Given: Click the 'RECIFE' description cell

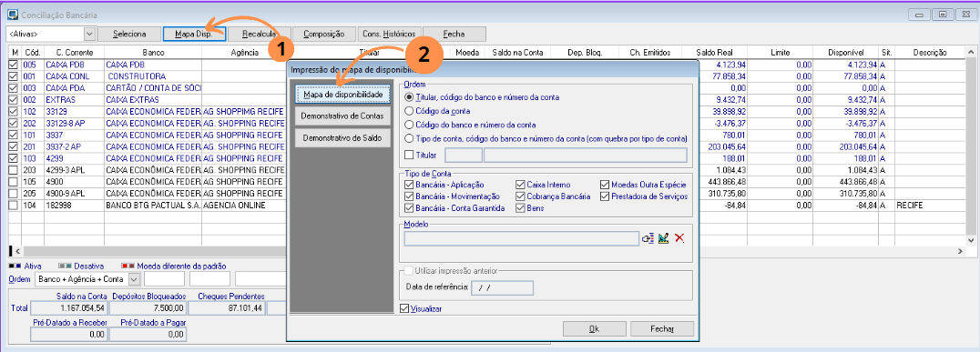Looking at the screenshot, I should pyautogui.click(x=929, y=206).
